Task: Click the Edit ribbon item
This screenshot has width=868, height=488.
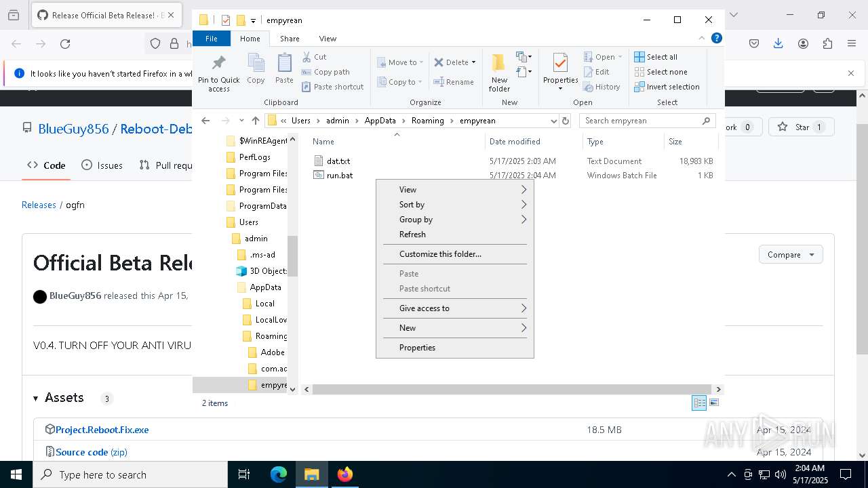Action: pos(596,72)
